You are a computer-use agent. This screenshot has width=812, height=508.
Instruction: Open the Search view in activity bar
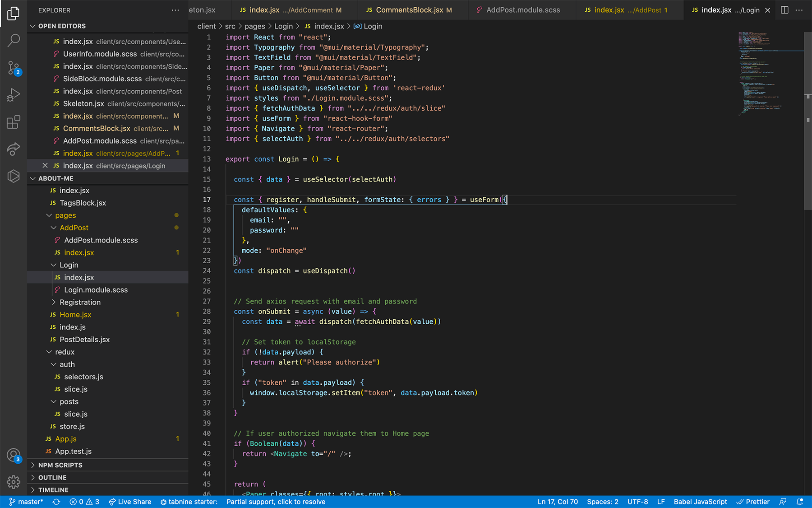(14, 41)
